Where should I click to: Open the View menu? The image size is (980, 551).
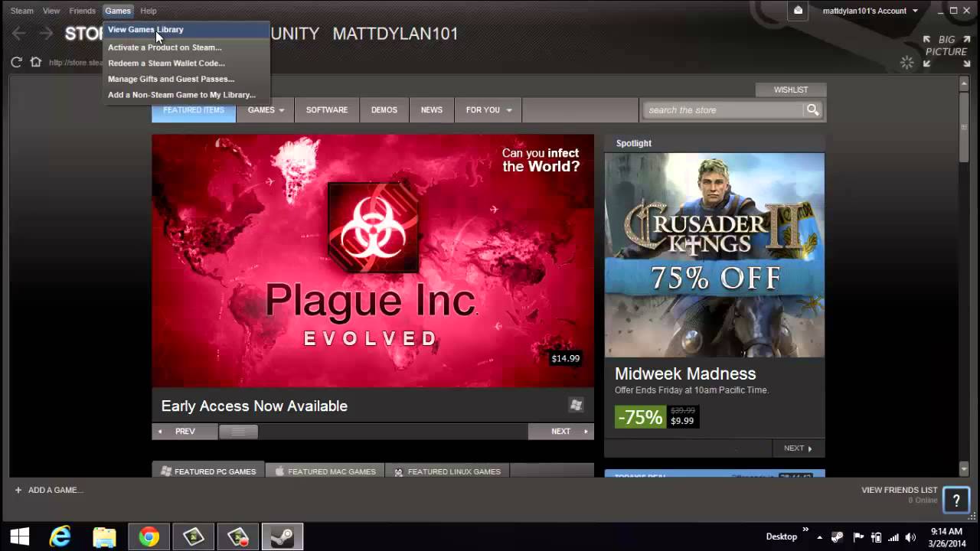(x=51, y=11)
